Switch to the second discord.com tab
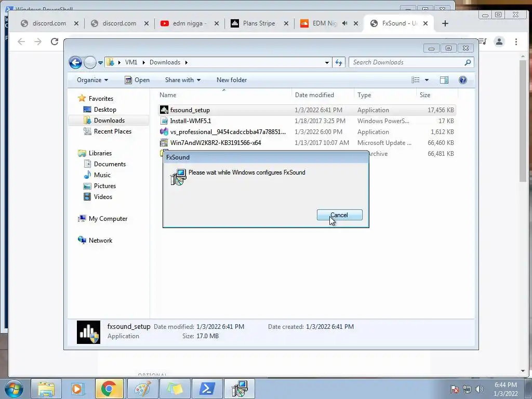Screen dimensions: 532x399 119,23
